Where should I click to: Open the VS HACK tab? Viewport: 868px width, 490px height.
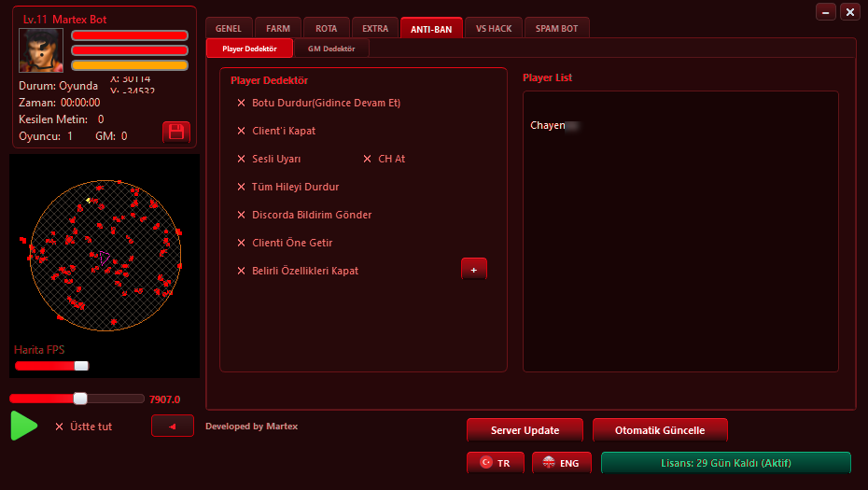click(494, 28)
